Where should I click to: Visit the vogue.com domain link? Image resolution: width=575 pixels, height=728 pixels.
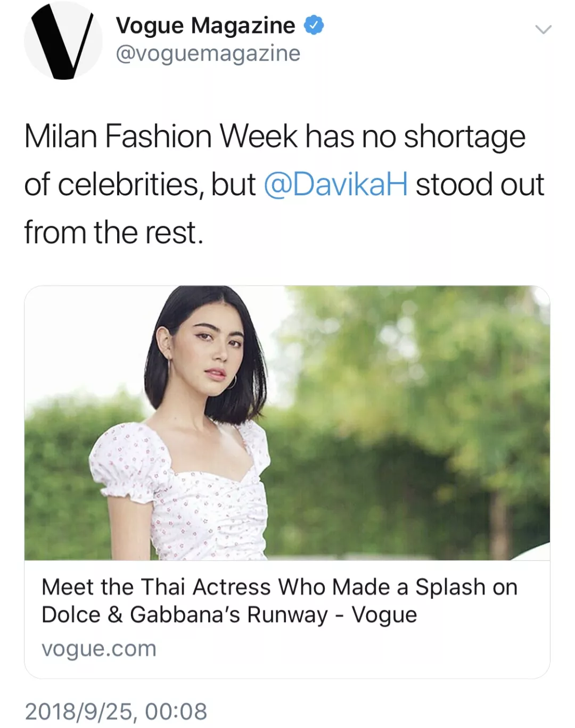pos(99,649)
